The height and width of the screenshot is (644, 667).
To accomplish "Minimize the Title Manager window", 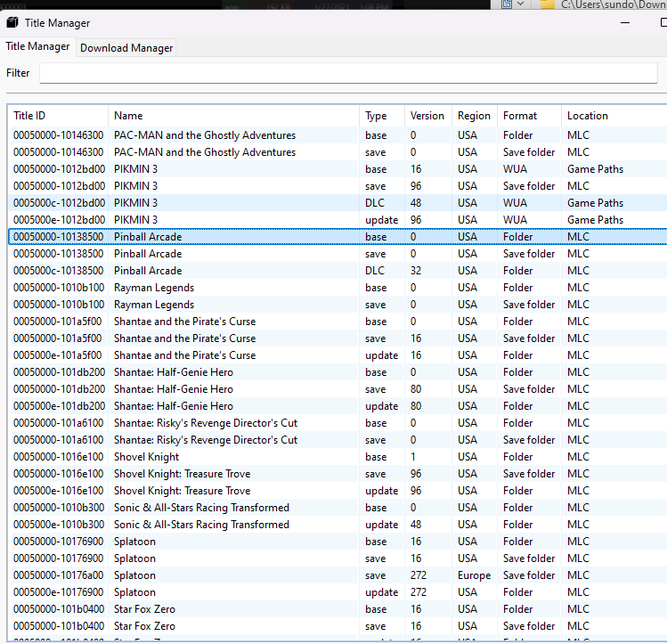I will click(x=625, y=22).
